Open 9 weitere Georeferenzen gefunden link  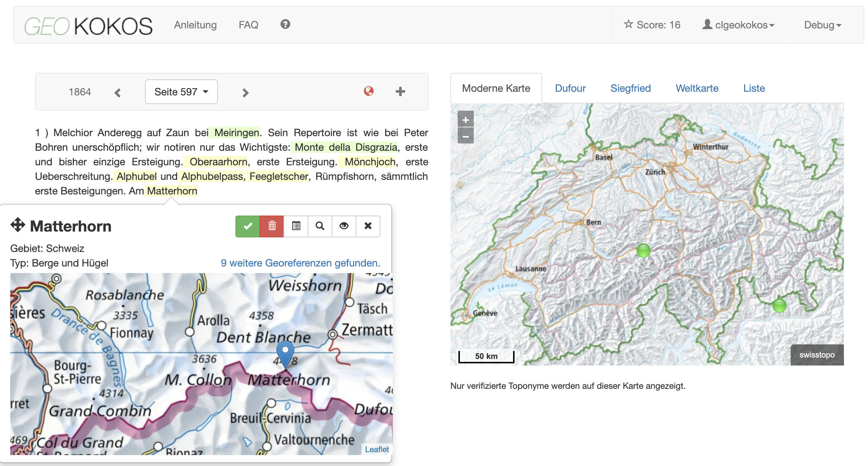coord(300,263)
